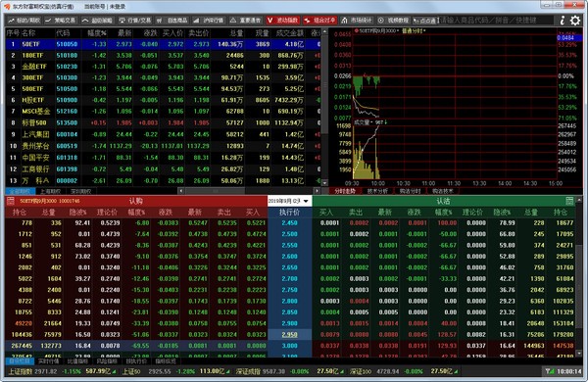The height and width of the screenshot is (382, 588).
Task: Click the network status icon beside the clock
Action: click(x=550, y=371)
